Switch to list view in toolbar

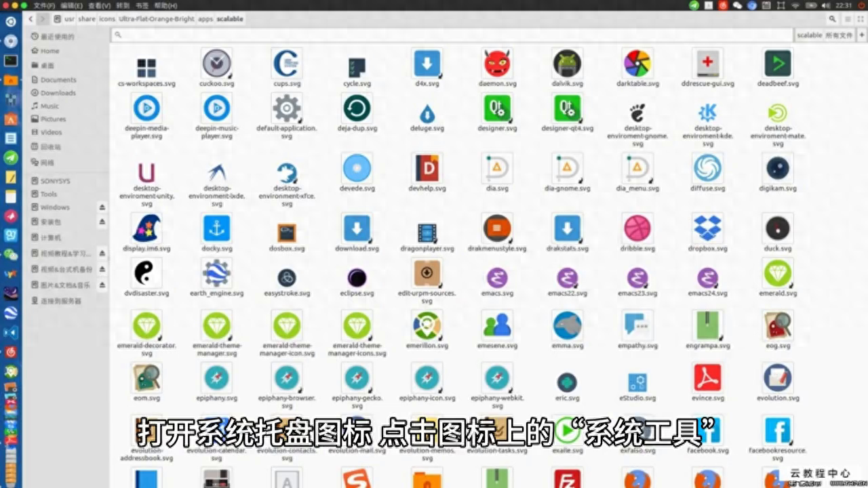point(848,19)
